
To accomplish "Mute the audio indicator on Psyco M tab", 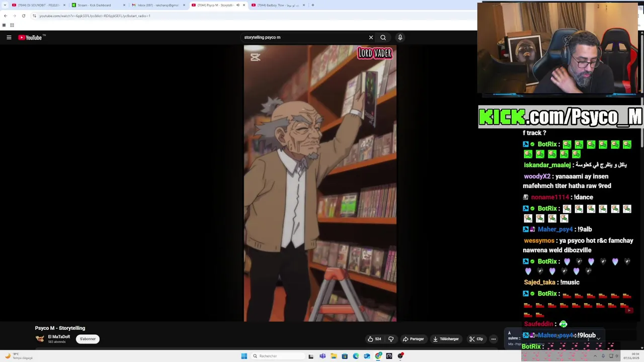I will click(x=238, y=5).
